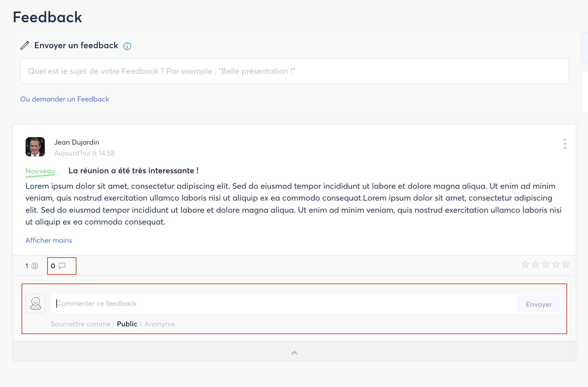Switch comment submission to Anonyme

coord(160,324)
